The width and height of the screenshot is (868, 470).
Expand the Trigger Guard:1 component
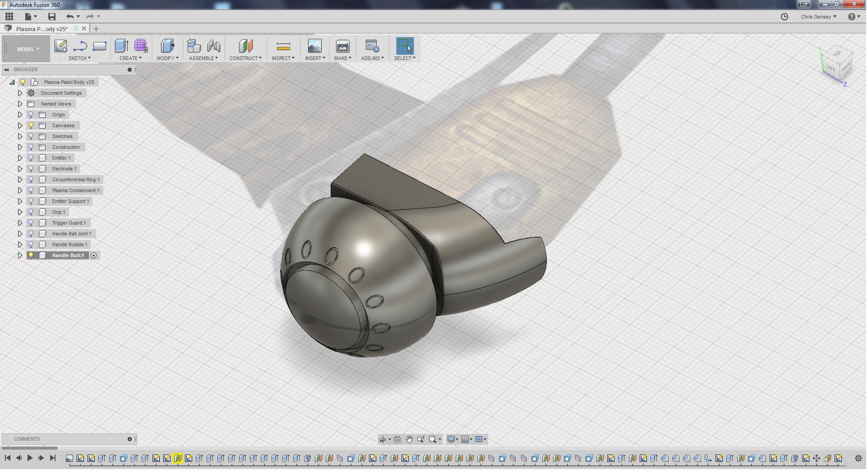20,223
